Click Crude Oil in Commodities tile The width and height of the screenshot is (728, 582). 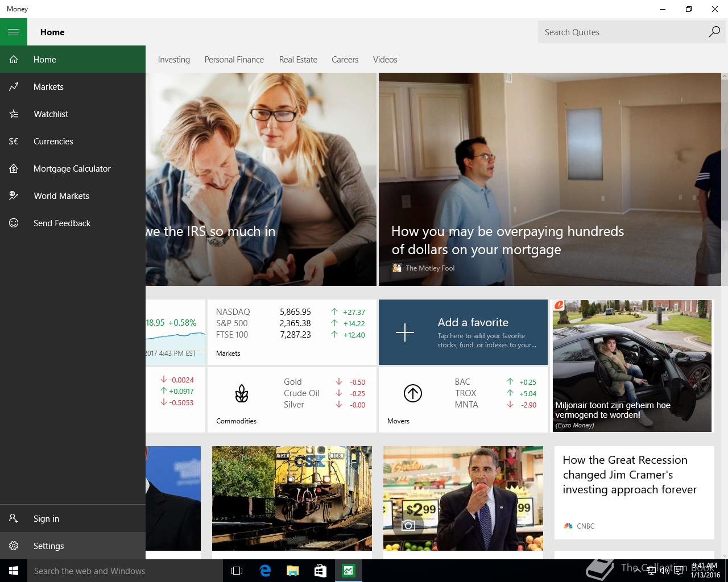[301, 393]
